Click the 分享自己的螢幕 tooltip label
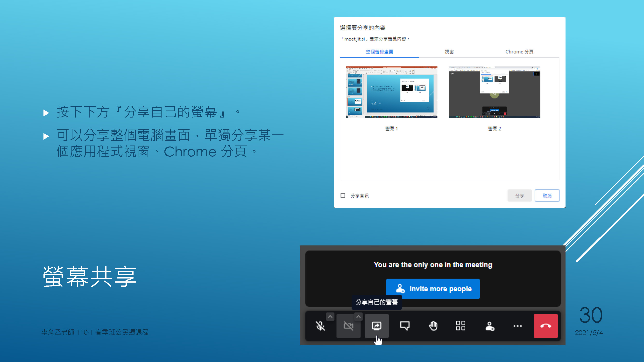644x362 pixels. (x=377, y=302)
